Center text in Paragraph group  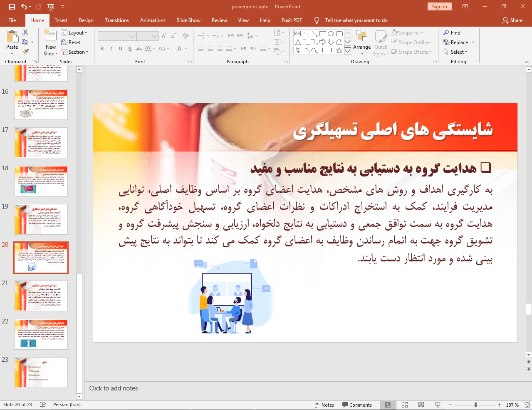pos(210,49)
